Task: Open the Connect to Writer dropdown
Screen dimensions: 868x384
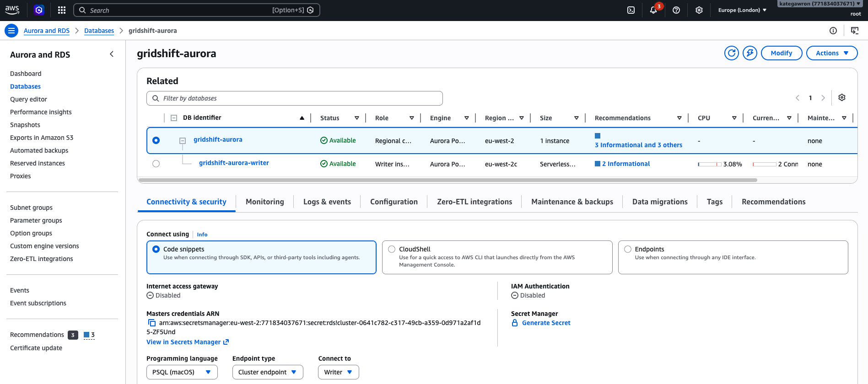Action: [339, 372]
